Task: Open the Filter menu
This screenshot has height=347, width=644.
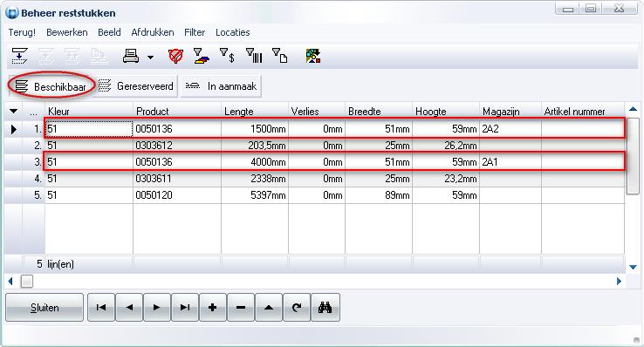Action: 195,32
